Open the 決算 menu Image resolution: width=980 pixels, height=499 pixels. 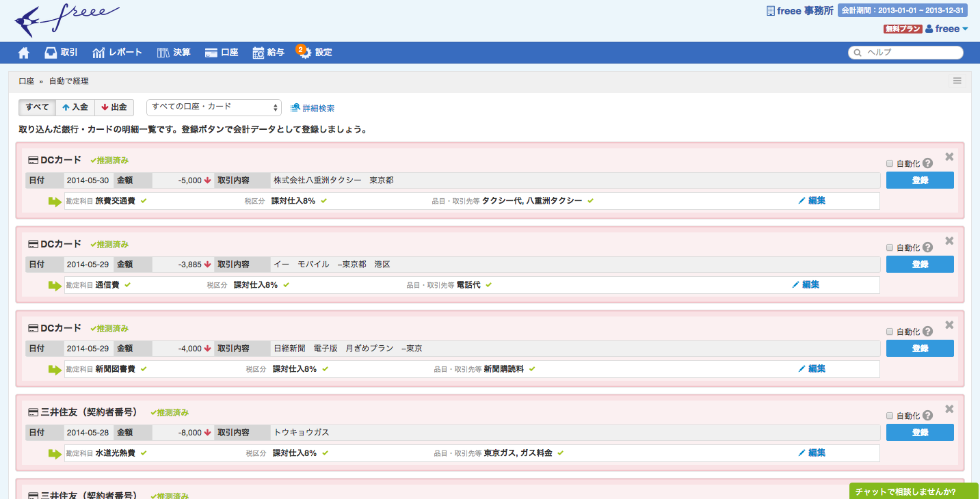point(174,53)
